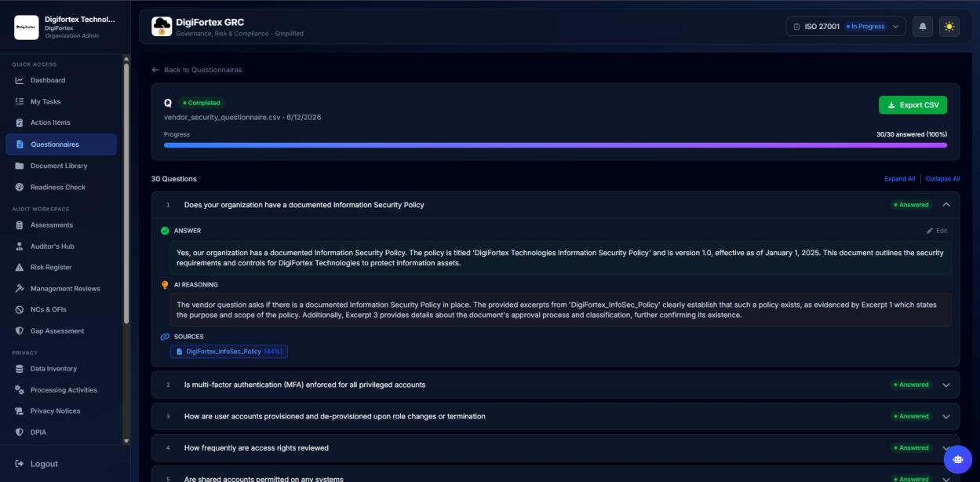The height and width of the screenshot is (482, 980).
Task: Click the Data Inventory database icon
Action: (x=20, y=368)
